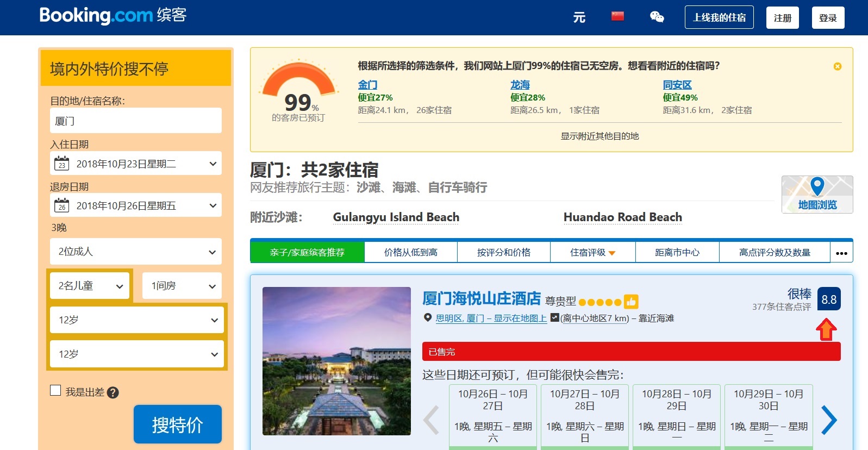Show previous dates with left arrow
868x450 pixels.
point(431,420)
